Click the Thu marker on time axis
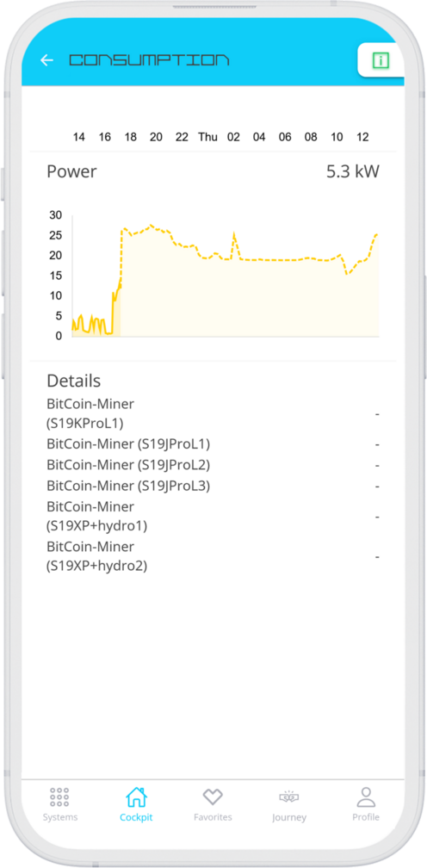The height and width of the screenshot is (868, 427). coord(208,137)
